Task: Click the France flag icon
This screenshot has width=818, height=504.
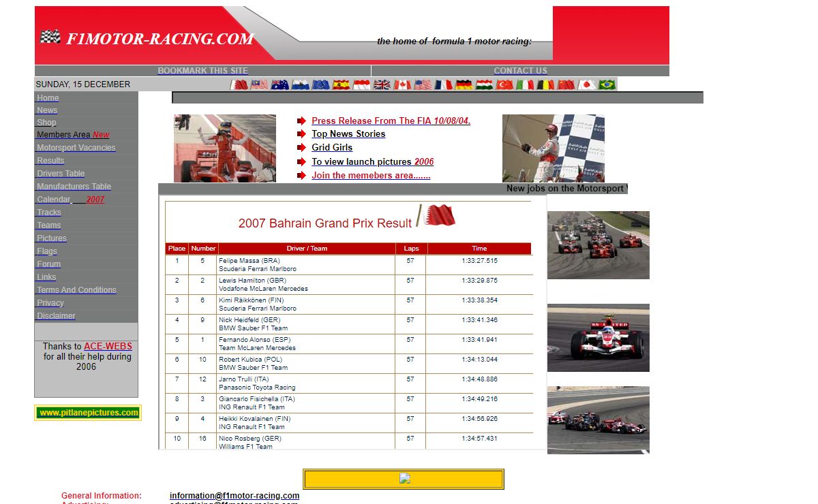Action: point(443,85)
